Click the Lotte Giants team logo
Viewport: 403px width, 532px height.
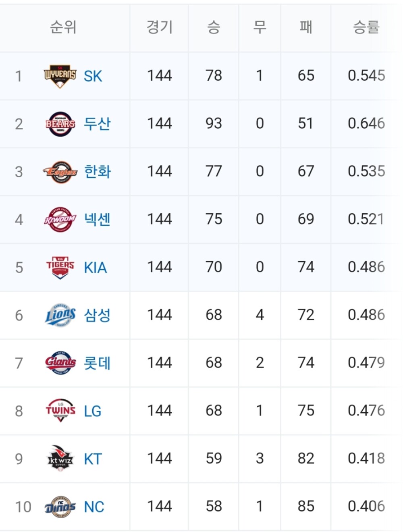pyautogui.click(x=60, y=363)
